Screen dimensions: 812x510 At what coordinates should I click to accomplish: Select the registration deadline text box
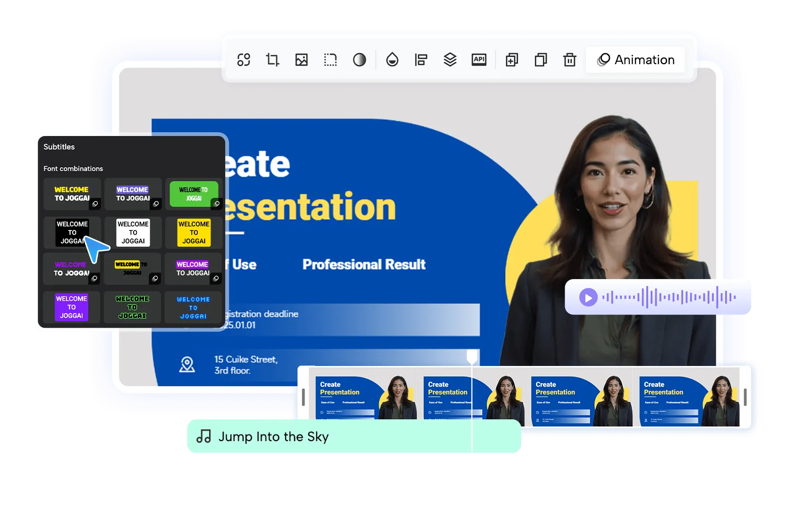(x=352, y=320)
